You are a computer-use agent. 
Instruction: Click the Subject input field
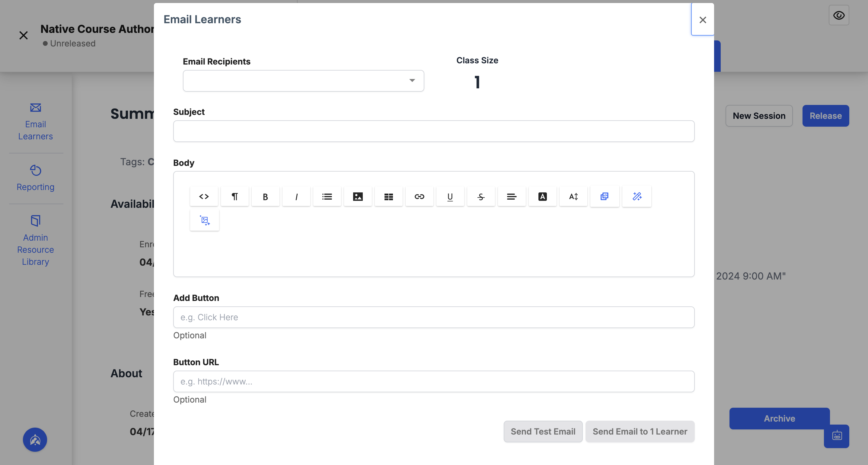tap(434, 131)
